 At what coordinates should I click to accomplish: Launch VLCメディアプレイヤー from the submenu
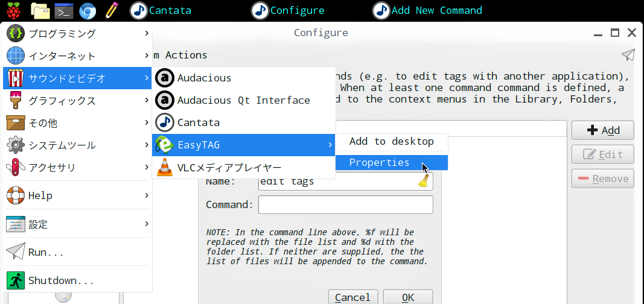(x=244, y=168)
